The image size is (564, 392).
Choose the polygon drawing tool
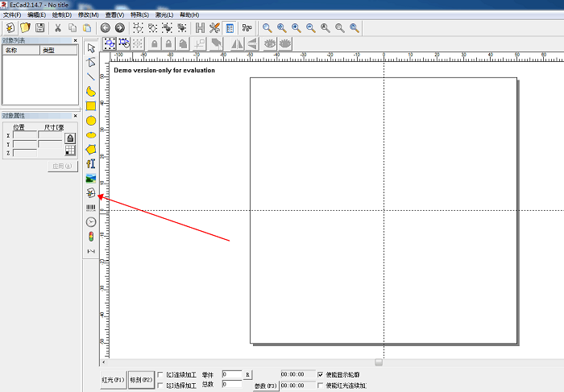click(x=91, y=149)
